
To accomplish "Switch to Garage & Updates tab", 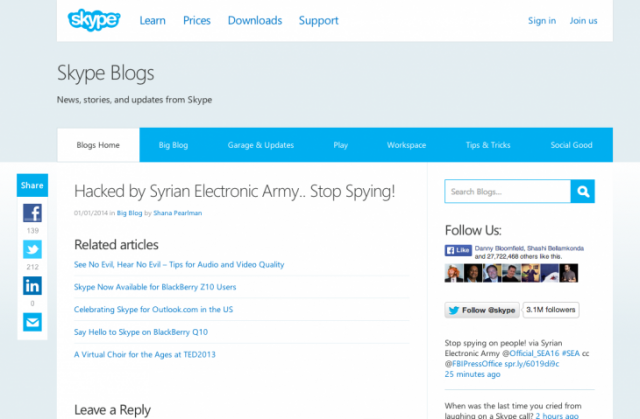I will tap(260, 145).
